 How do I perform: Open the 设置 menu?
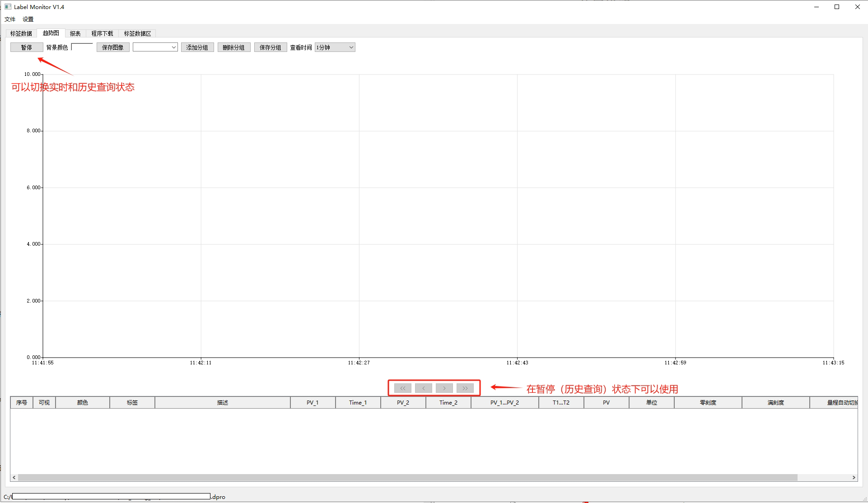click(x=28, y=19)
